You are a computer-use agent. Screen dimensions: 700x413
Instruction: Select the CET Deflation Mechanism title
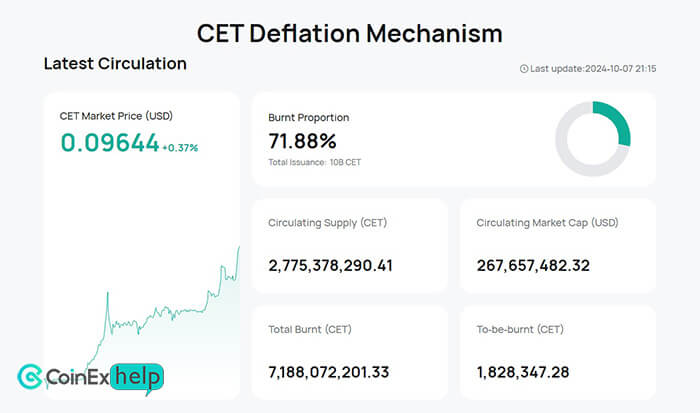(349, 32)
